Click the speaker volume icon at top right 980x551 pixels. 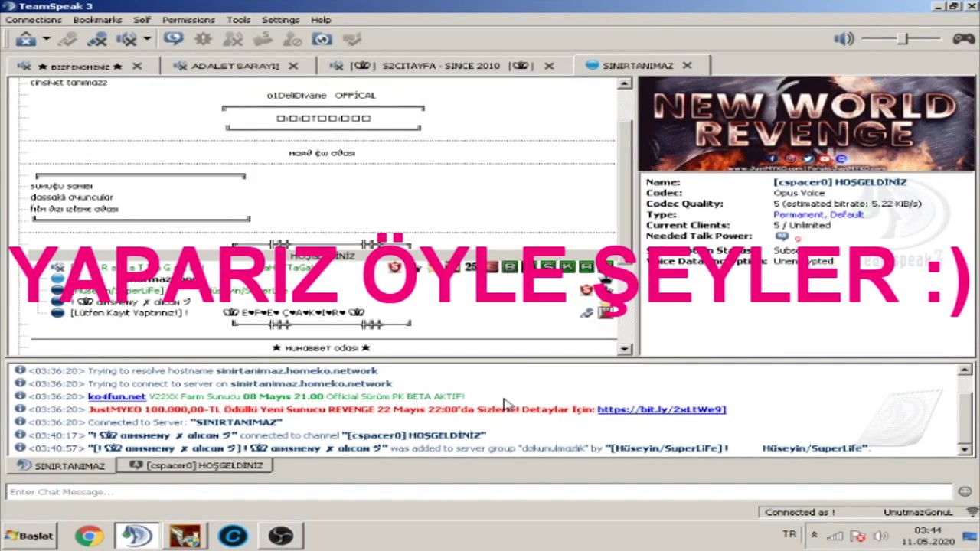(x=844, y=39)
